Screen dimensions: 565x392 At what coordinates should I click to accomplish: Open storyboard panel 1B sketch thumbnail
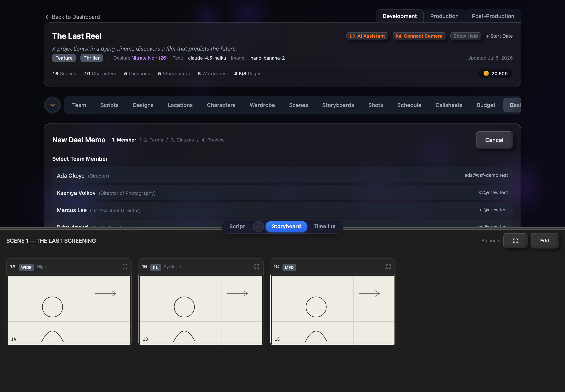[201, 310]
